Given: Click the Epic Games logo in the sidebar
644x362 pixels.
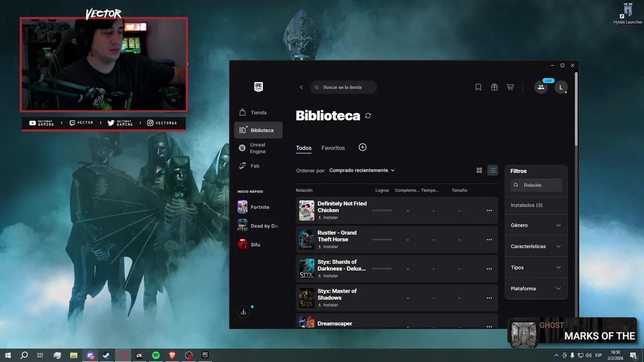Looking at the screenshot, I should click(x=258, y=87).
